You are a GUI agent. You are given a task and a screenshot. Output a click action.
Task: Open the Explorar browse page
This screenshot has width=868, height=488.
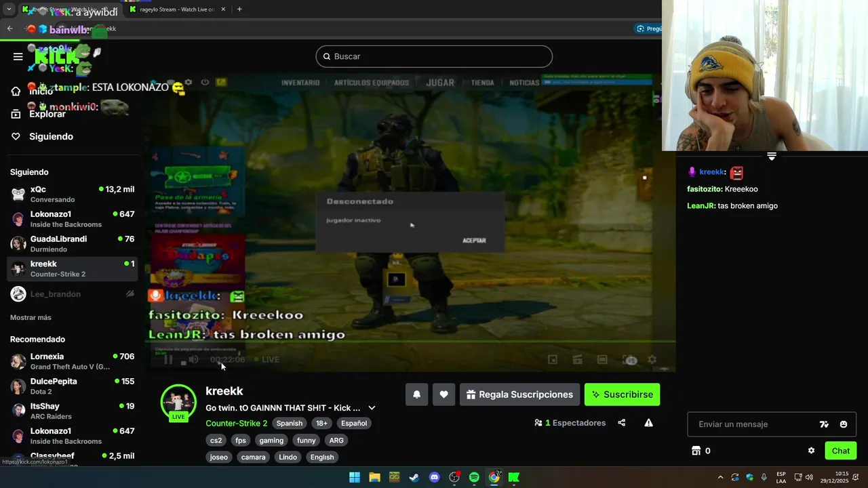(x=47, y=114)
